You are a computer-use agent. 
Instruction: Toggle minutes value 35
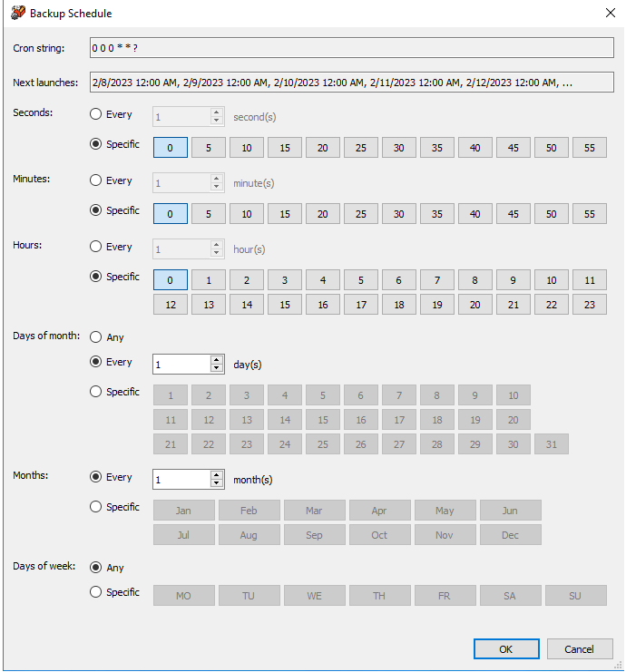437,214
